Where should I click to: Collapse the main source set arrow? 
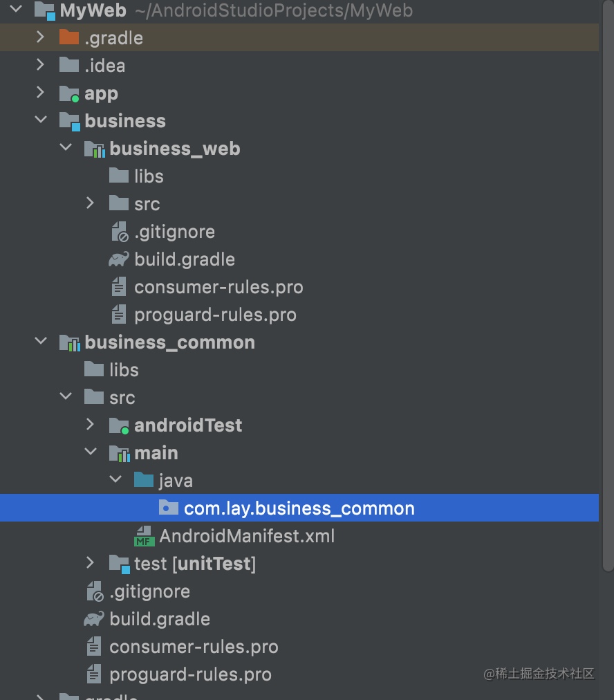pyautogui.click(x=91, y=452)
